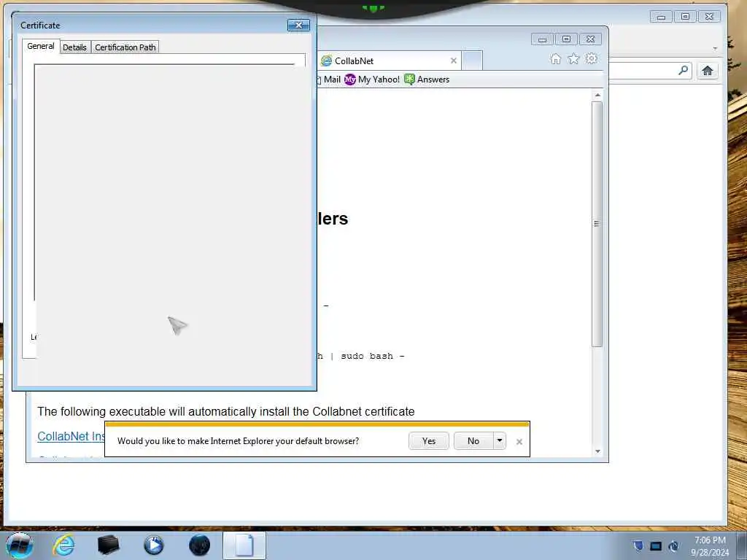Open the Tools gear icon

point(591,58)
